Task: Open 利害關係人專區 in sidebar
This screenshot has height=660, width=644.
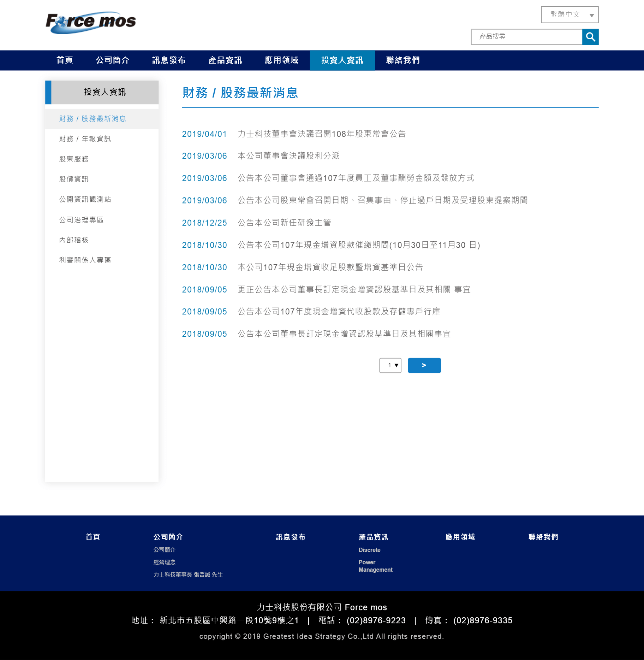Action: 102,260
